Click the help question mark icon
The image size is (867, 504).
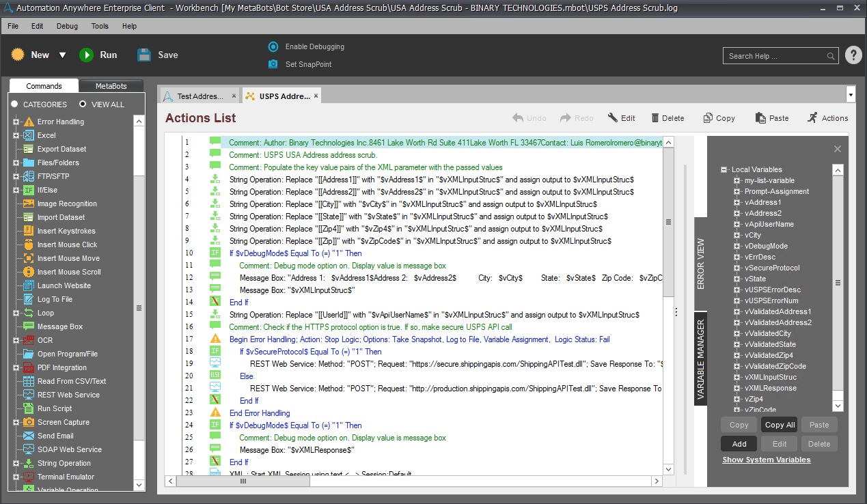click(x=853, y=55)
